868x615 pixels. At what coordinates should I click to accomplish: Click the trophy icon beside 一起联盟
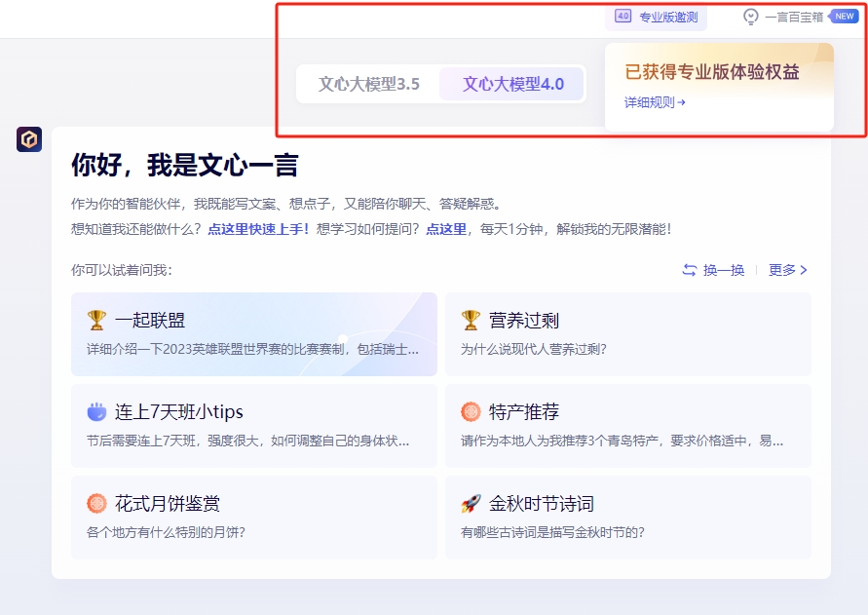tap(96, 320)
